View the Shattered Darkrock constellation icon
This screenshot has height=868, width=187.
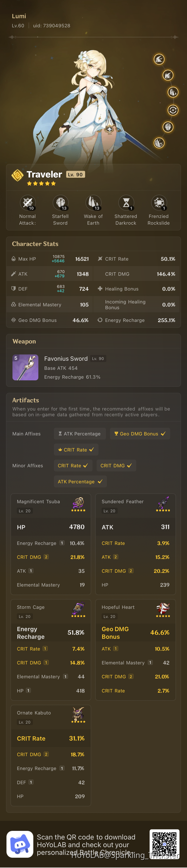(x=126, y=203)
